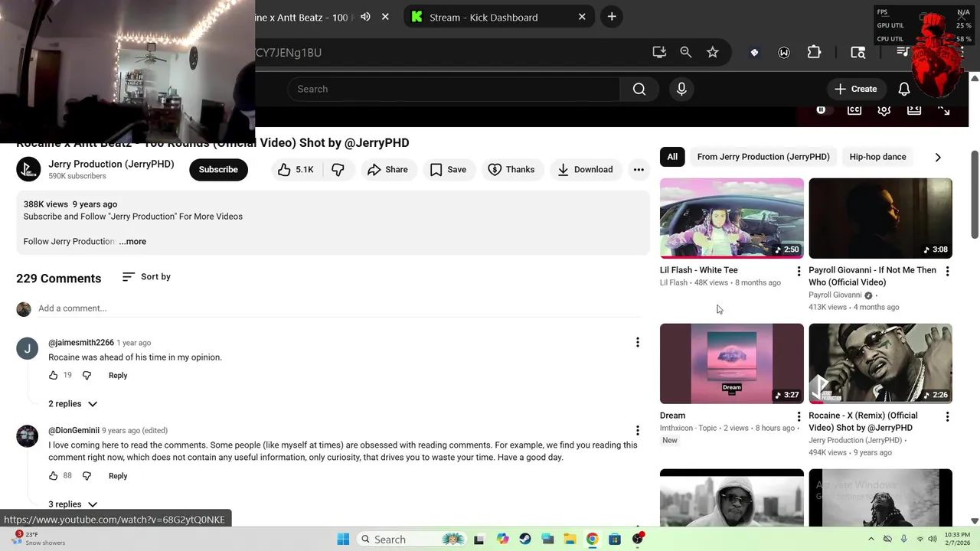The image size is (980, 551).
Task: Expand the 2 replies thread
Action: tap(73, 404)
